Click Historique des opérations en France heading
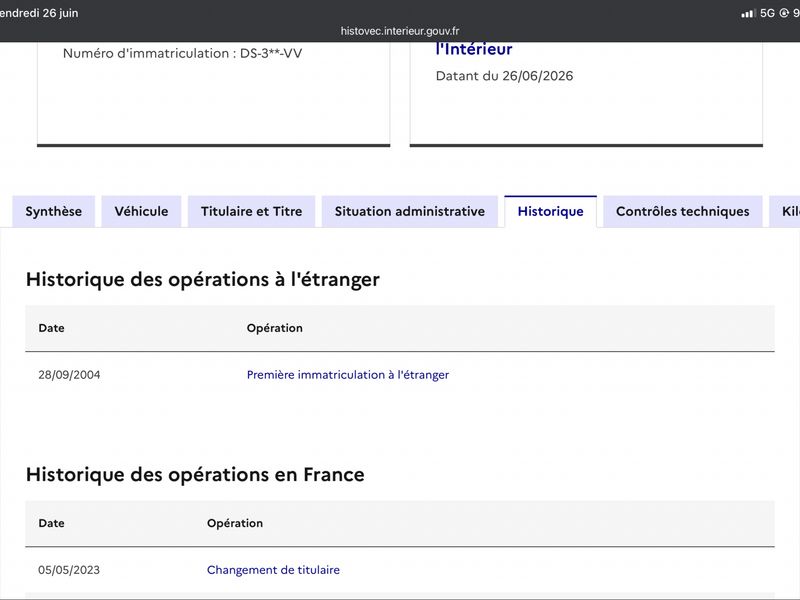 [x=195, y=474]
